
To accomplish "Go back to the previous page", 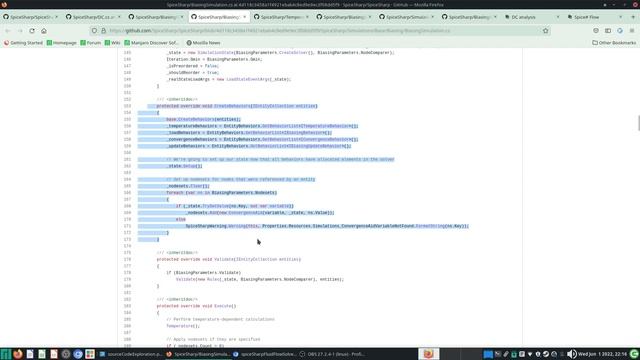I will click(x=8, y=31).
